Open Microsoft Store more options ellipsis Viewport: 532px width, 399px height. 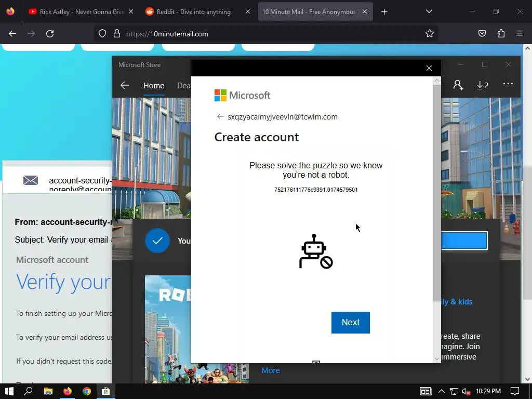[x=508, y=84]
